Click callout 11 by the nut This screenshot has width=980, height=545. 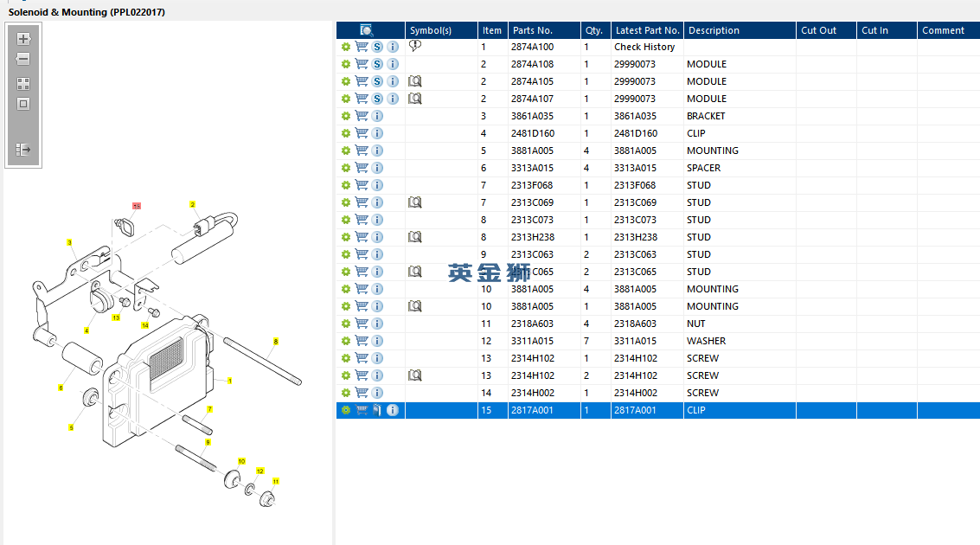[276, 481]
